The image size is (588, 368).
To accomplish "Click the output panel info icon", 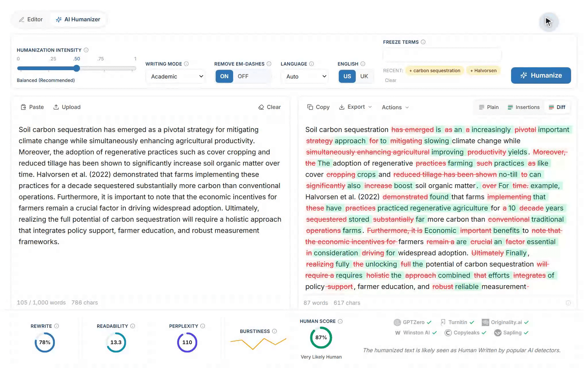I will coord(568,303).
